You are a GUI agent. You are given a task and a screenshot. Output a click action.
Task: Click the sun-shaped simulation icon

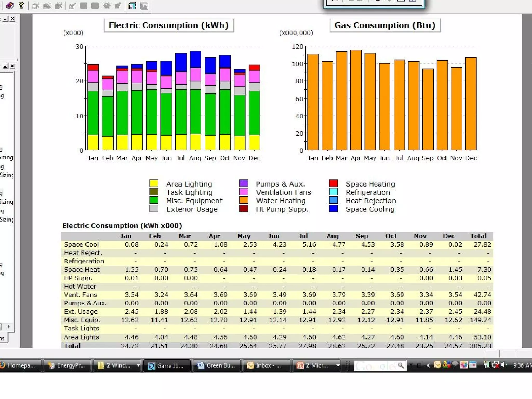(107, 6)
